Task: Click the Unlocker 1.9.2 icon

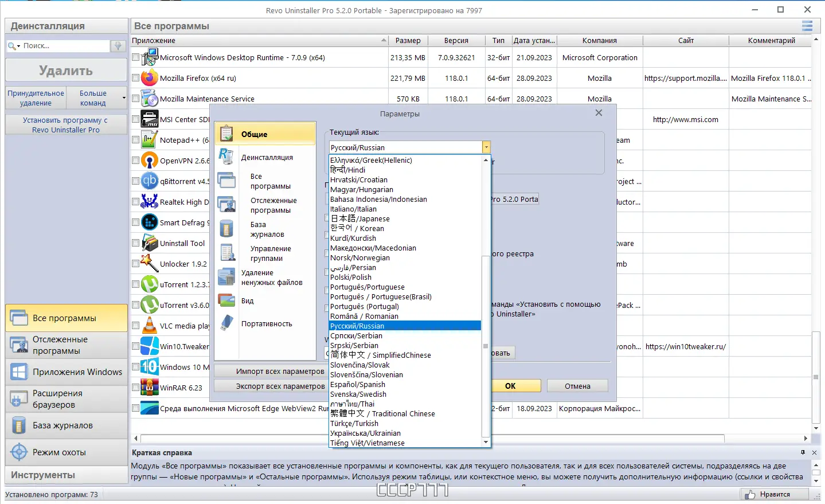Action: coord(150,264)
